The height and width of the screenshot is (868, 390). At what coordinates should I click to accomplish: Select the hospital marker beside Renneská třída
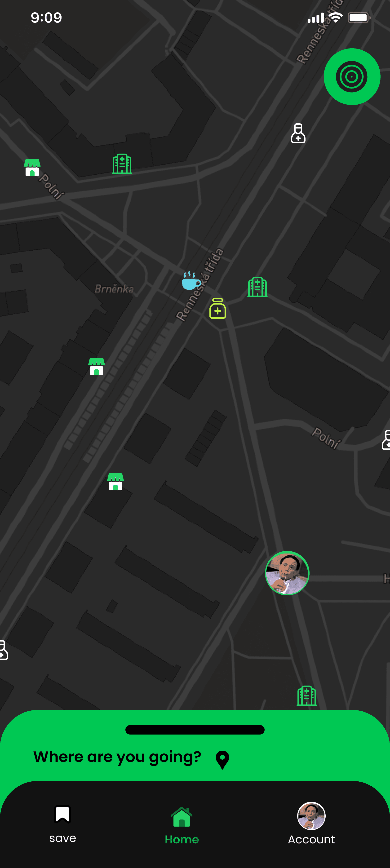click(x=257, y=287)
